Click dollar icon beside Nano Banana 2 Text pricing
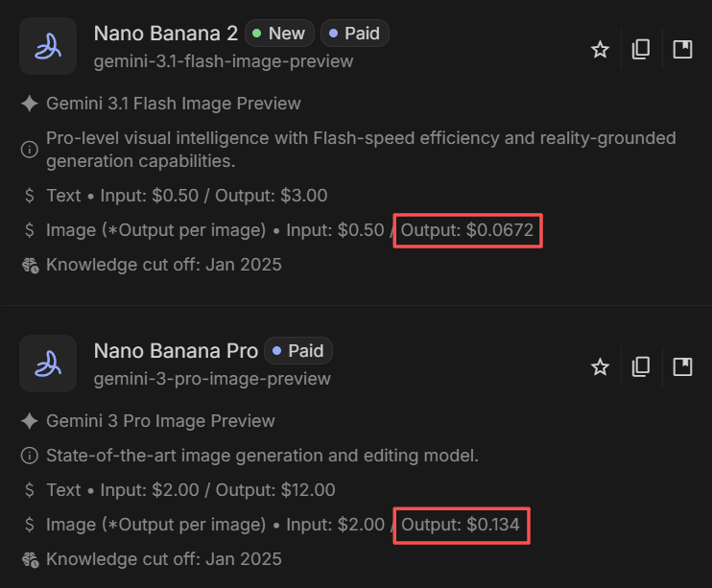 coord(29,196)
